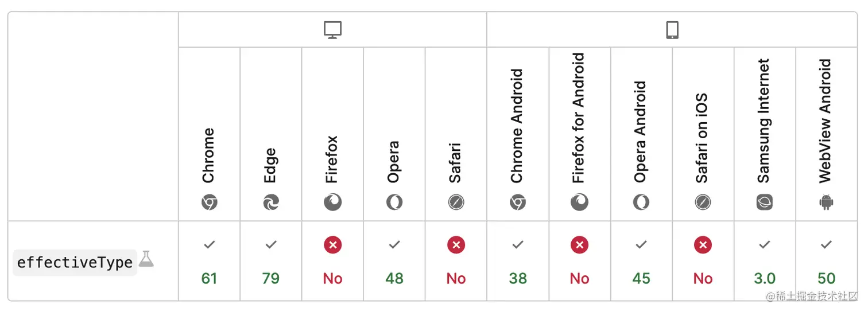This screenshot has height=312, width=868.
Task: Click Opera Android version 45 cell
Action: click(641, 278)
